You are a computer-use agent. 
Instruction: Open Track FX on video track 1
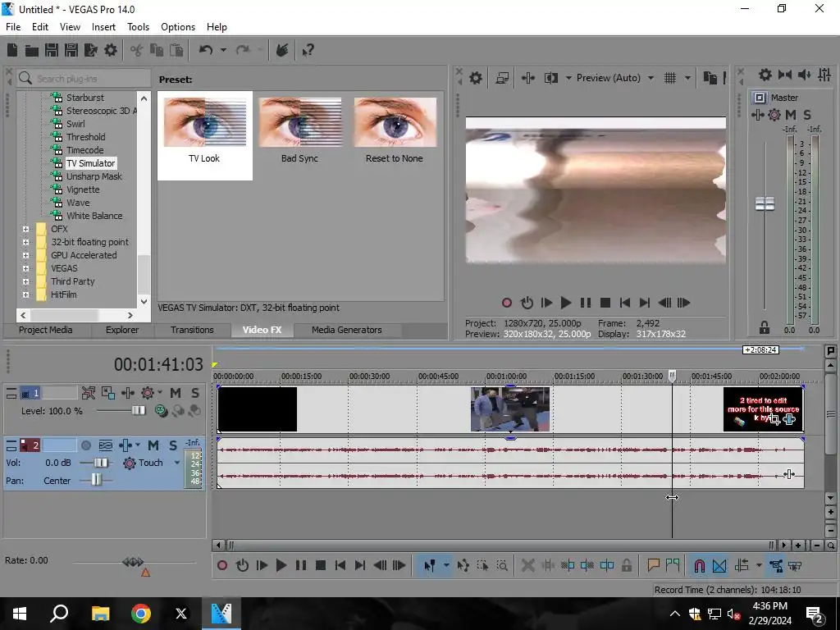(148, 393)
